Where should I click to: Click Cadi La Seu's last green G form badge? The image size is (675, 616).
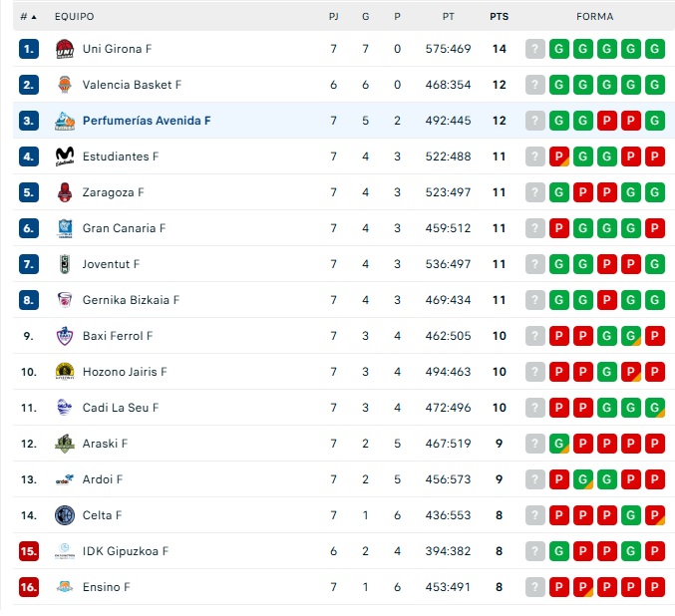click(655, 408)
